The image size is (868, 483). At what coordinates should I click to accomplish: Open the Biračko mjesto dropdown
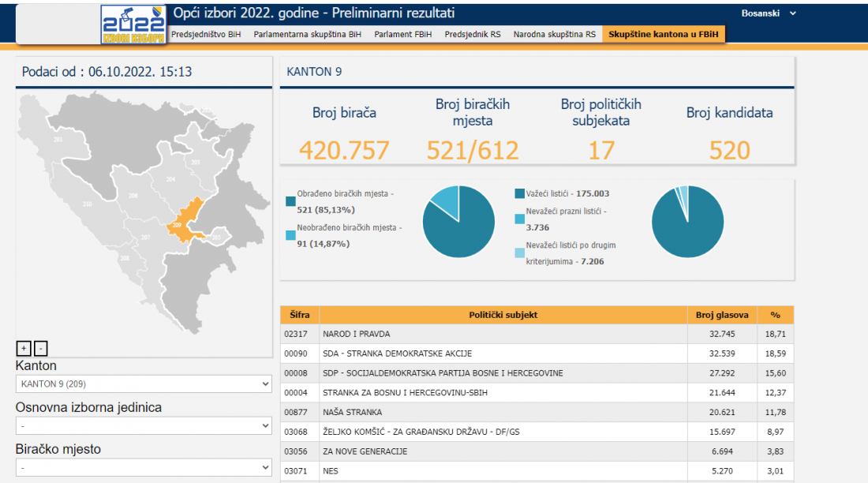[x=144, y=466]
